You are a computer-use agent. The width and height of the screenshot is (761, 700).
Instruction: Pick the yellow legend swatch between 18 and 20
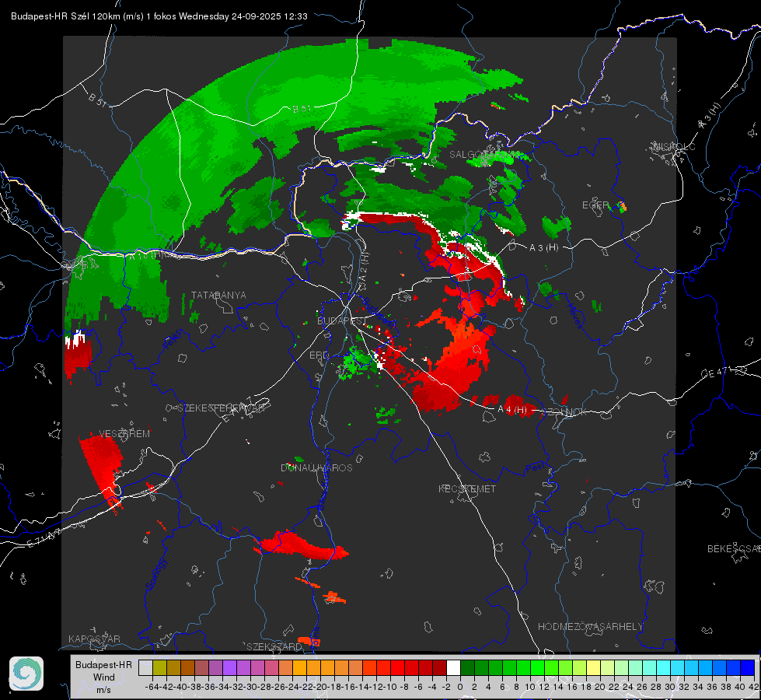tap(594, 667)
